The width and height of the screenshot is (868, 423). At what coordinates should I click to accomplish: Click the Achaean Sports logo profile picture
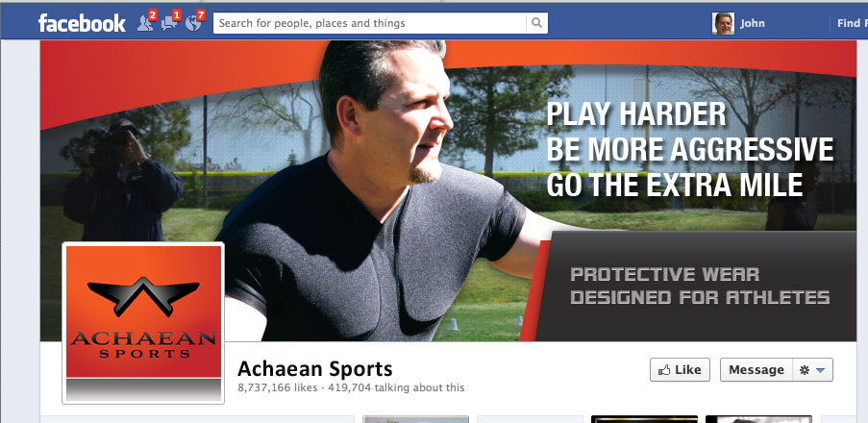pos(143,323)
